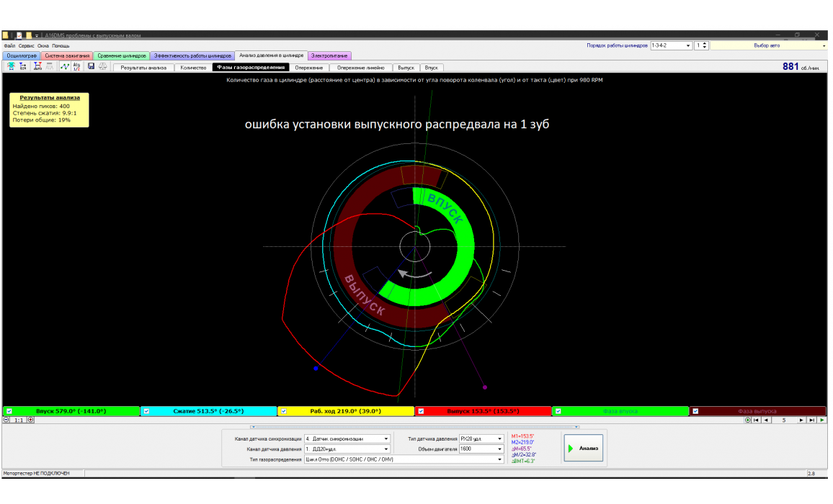
Task: Click the save (floppy disk) toolbar icon
Action: click(92, 66)
